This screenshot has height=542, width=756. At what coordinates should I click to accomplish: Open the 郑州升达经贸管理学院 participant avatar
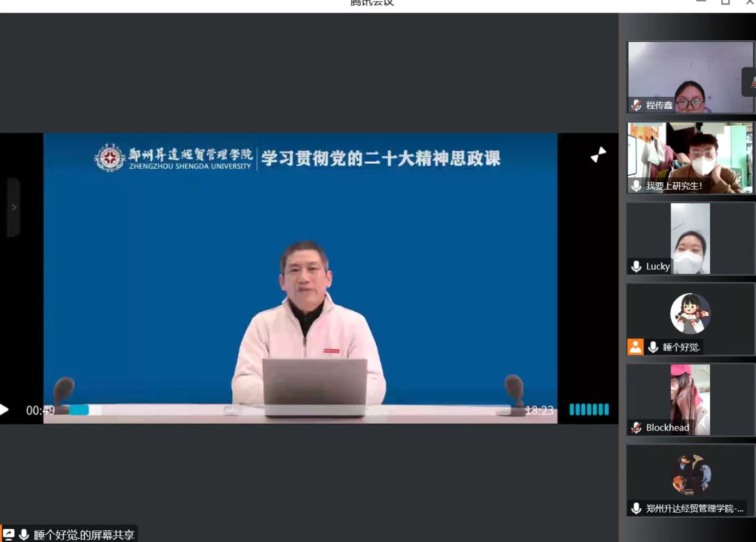tap(690, 475)
